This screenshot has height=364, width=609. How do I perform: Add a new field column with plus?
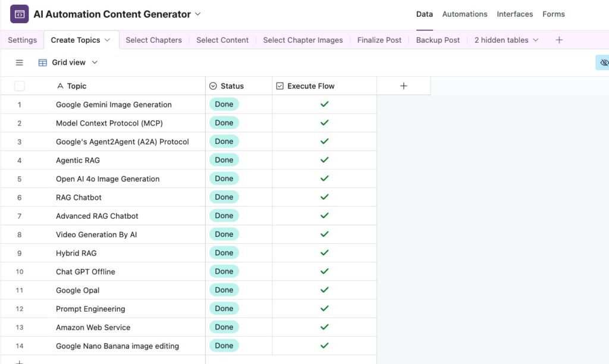pos(404,86)
